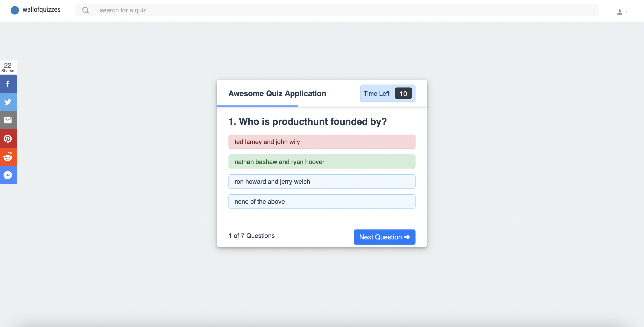Focus the 'search for a quiz' field

coord(345,10)
